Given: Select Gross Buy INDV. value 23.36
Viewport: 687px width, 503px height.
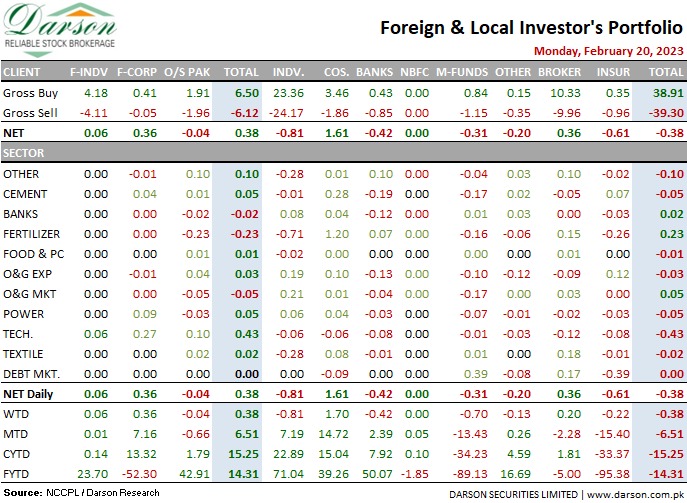Looking at the screenshot, I should coord(288,93).
